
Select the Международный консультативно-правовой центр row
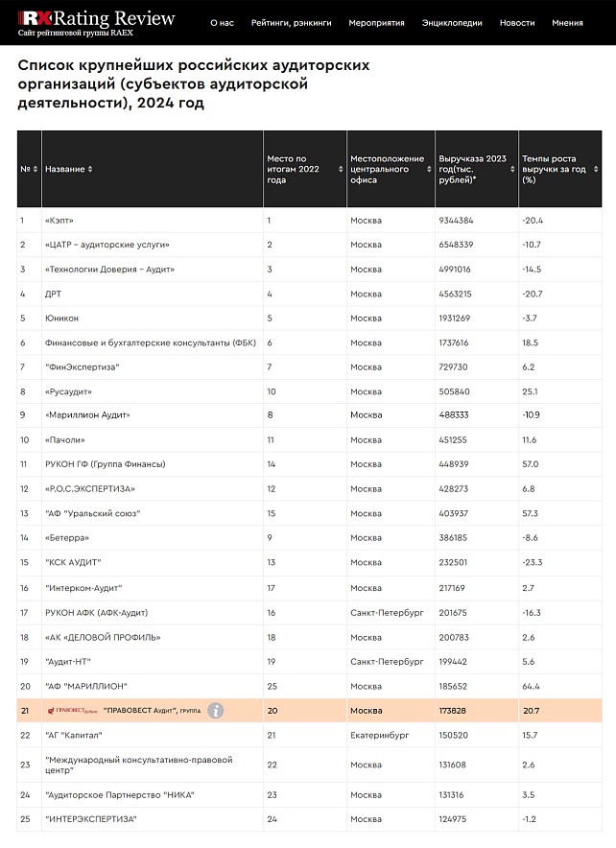tap(138, 765)
